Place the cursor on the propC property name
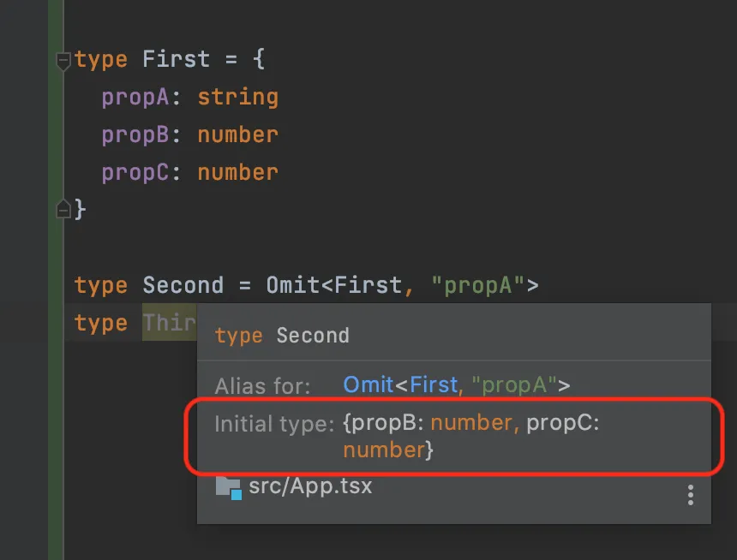This screenshot has height=560, width=737. click(135, 172)
